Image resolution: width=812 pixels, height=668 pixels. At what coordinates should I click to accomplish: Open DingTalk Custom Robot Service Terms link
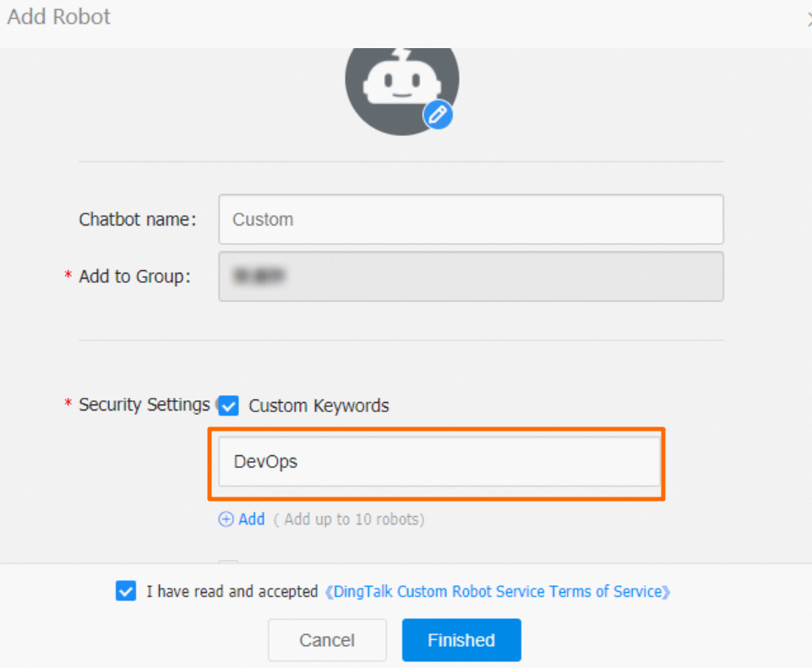497,591
